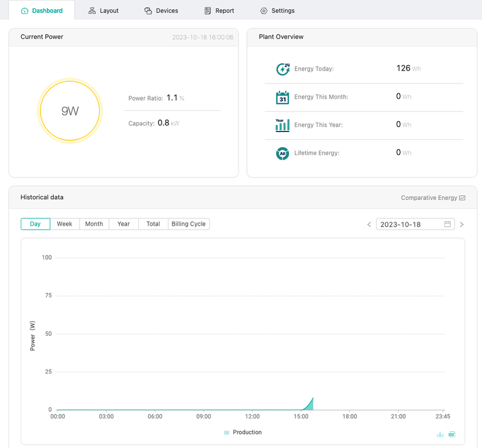The width and height of the screenshot is (482, 448).
Task: Click the Settings gear icon
Action: coord(264,11)
